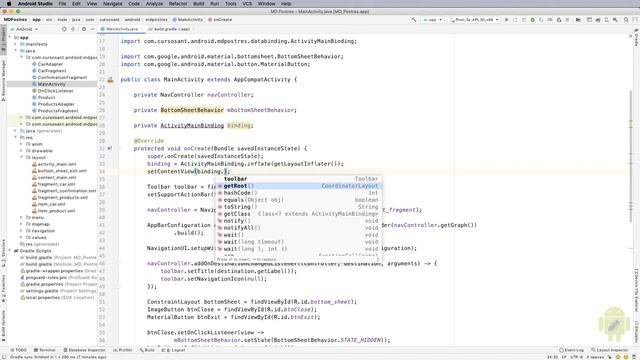Toggle tool window bars button in status bar corner
640x360 pixels.
click(x=4, y=357)
